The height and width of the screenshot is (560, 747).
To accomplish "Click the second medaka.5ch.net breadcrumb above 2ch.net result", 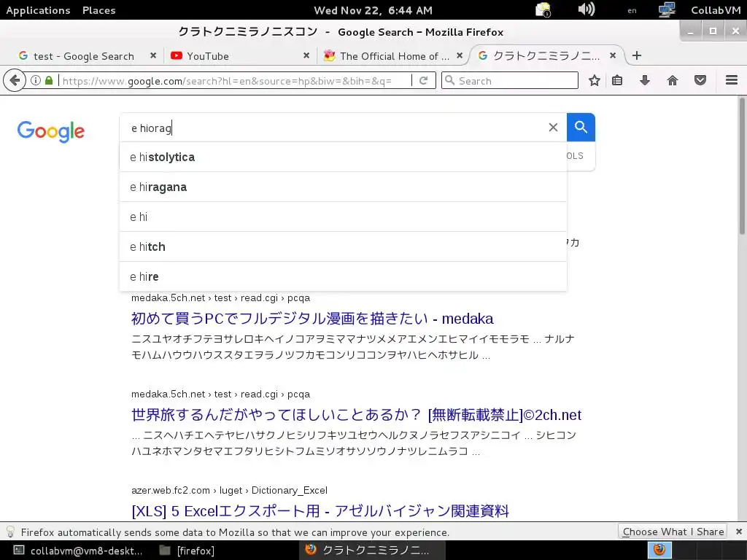I will tap(220, 394).
